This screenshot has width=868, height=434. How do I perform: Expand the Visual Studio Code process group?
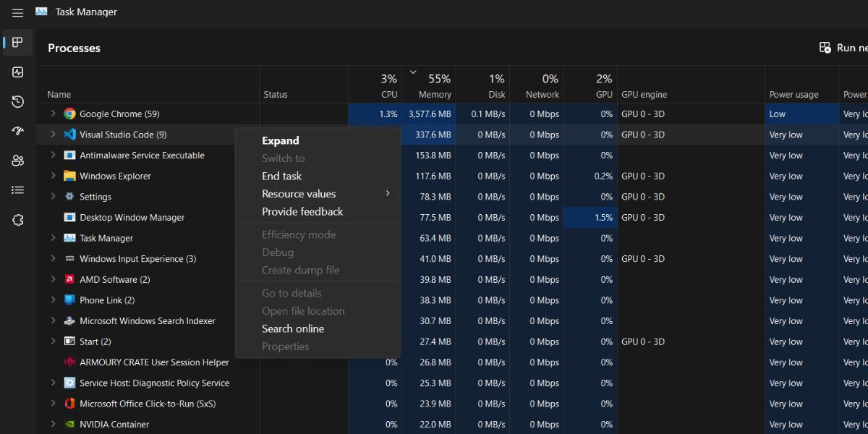coord(53,135)
